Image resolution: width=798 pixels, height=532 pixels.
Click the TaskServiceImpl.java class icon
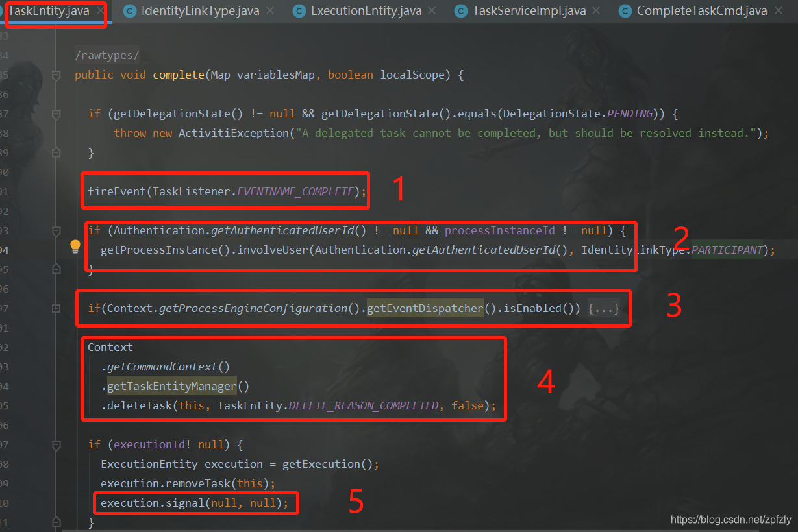click(x=461, y=11)
